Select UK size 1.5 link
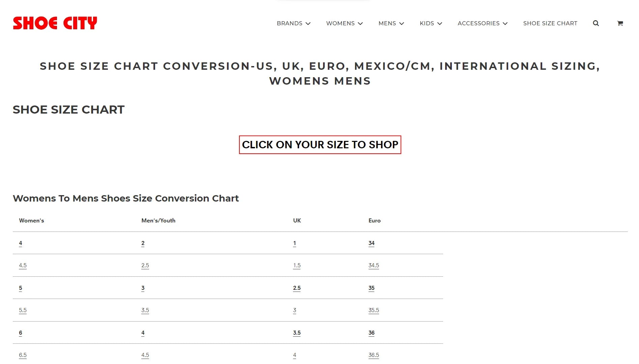 pyautogui.click(x=297, y=265)
